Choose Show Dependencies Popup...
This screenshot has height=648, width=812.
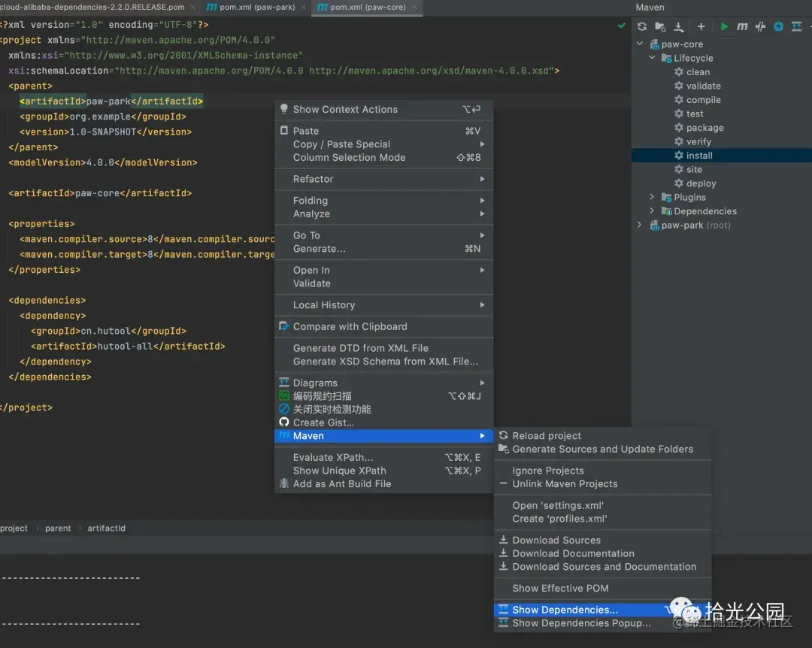click(x=603, y=623)
